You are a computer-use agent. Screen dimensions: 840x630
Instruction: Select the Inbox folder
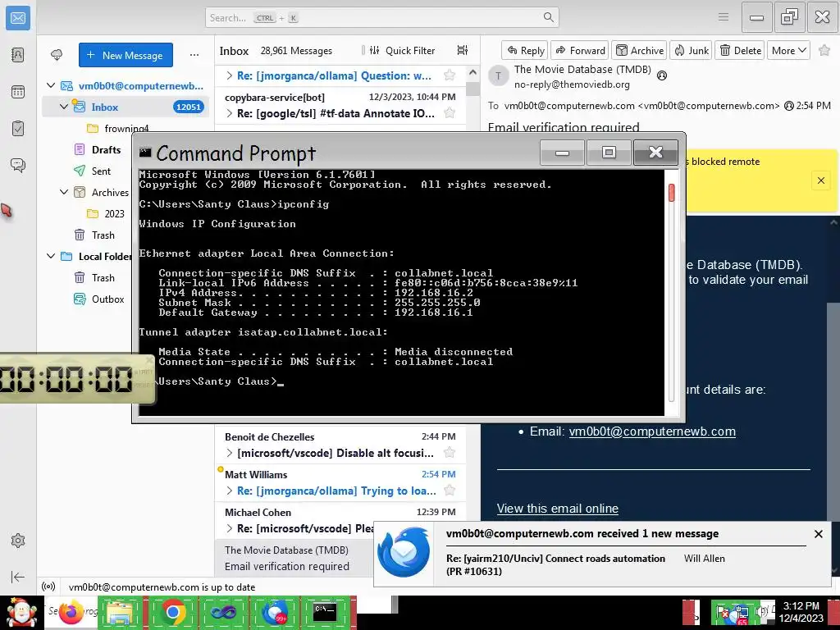pyautogui.click(x=126, y=107)
